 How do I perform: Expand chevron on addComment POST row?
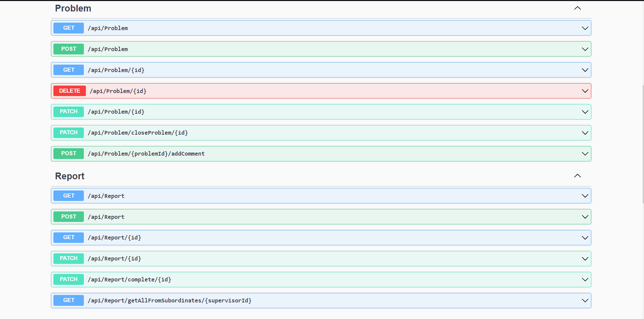585,154
